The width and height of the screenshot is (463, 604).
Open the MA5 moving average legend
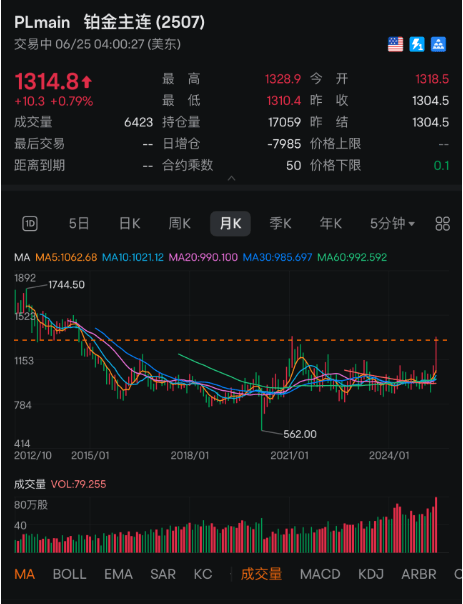(x=66, y=257)
